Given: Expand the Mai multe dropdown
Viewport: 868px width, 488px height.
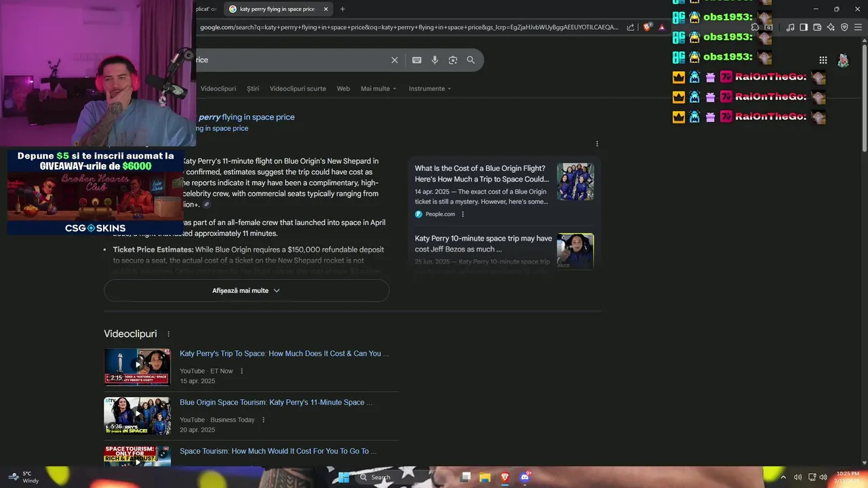Looking at the screenshot, I should (378, 89).
